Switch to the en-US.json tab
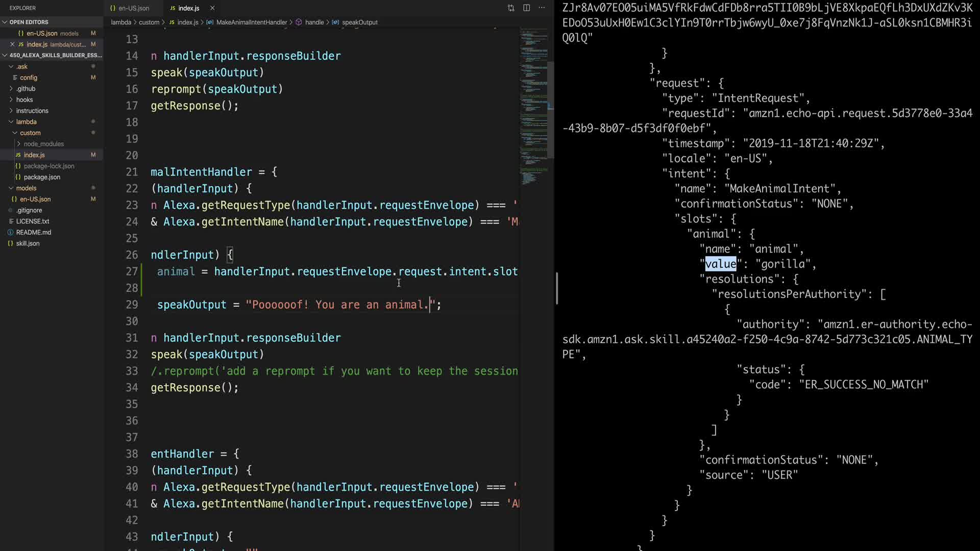Viewport: 980px width, 551px height. [x=133, y=8]
